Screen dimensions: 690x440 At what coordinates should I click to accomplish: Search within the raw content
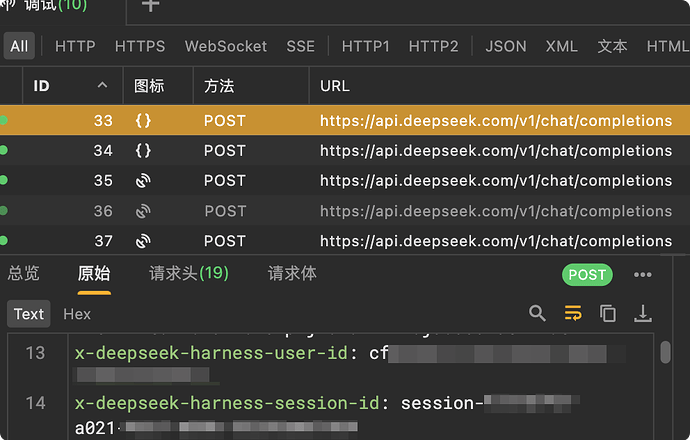537,313
